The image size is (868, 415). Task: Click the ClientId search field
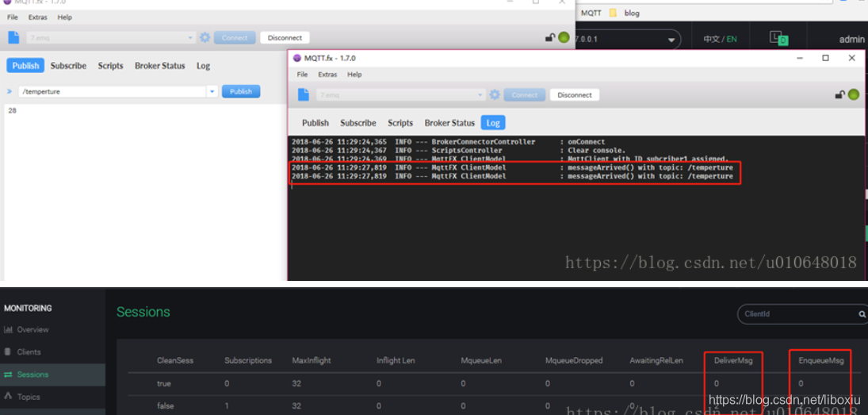tap(797, 314)
